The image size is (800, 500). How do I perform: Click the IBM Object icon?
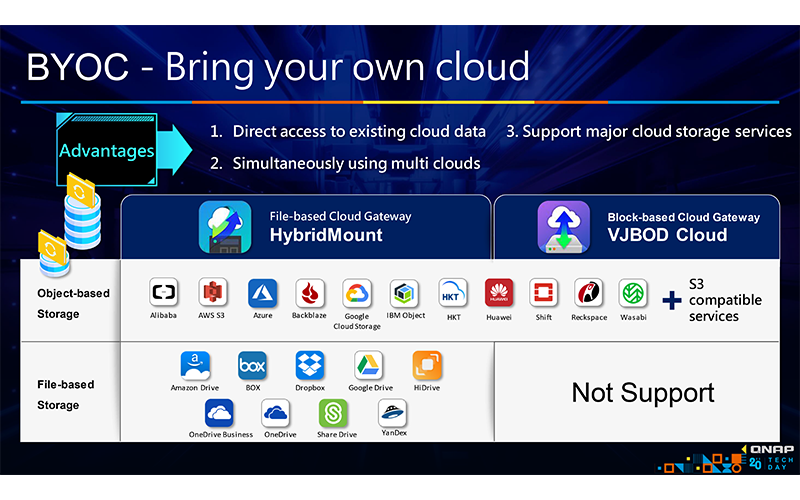[x=404, y=293]
